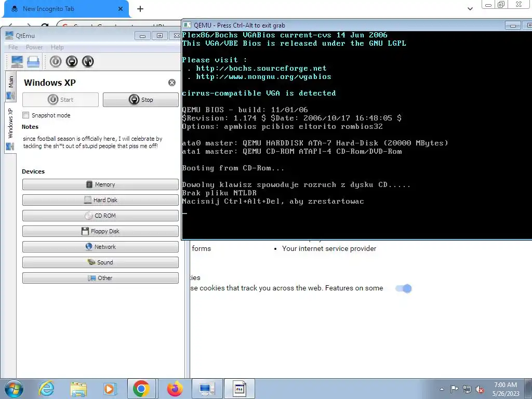Open the File menu in QtEmu
The width and height of the screenshot is (532, 399).
[x=13, y=47]
